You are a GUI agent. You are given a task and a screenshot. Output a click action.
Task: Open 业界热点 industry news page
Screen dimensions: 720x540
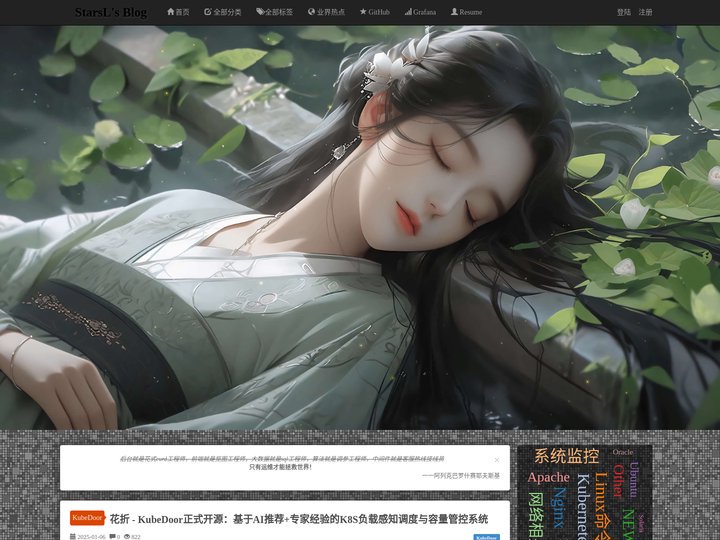tap(326, 12)
